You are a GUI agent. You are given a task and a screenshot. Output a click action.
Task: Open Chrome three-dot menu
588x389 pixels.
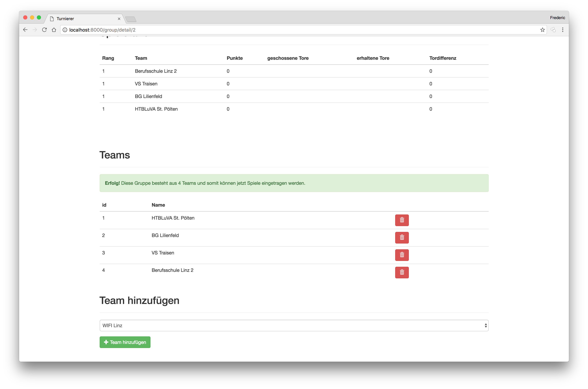click(562, 30)
